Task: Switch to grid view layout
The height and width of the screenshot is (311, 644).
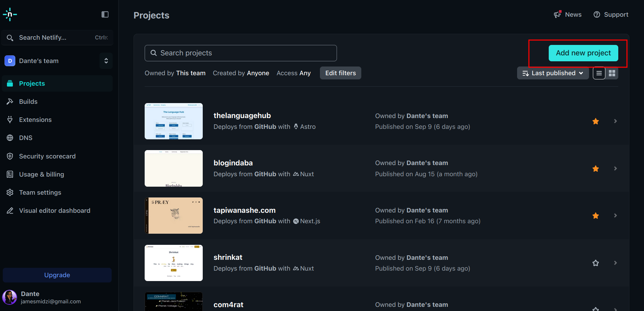Action: (612, 73)
